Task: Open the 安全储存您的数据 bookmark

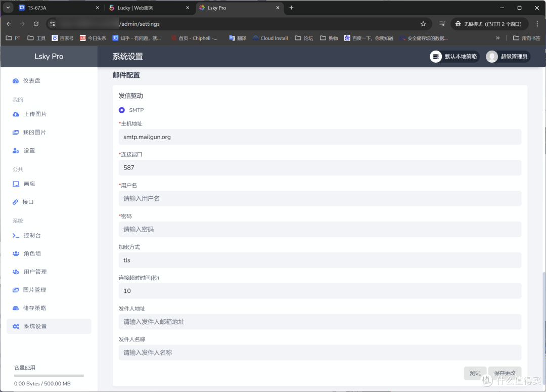Action: click(424, 38)
